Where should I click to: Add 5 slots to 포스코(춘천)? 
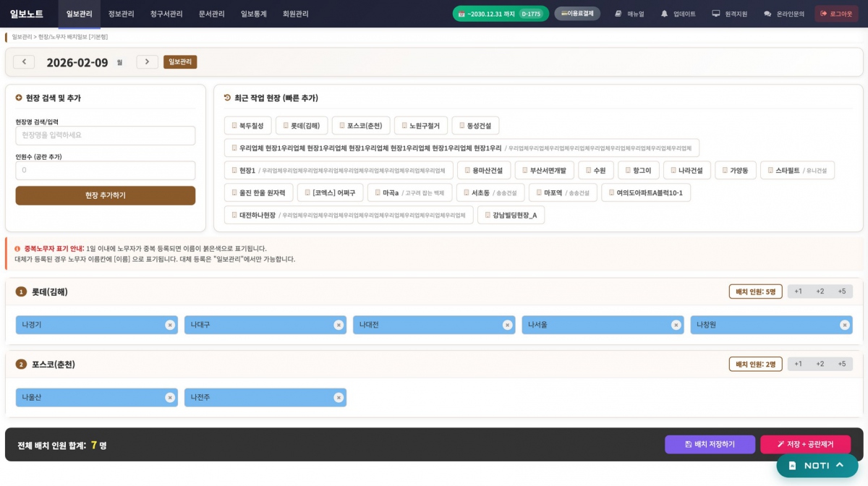(x=841, y=364)
